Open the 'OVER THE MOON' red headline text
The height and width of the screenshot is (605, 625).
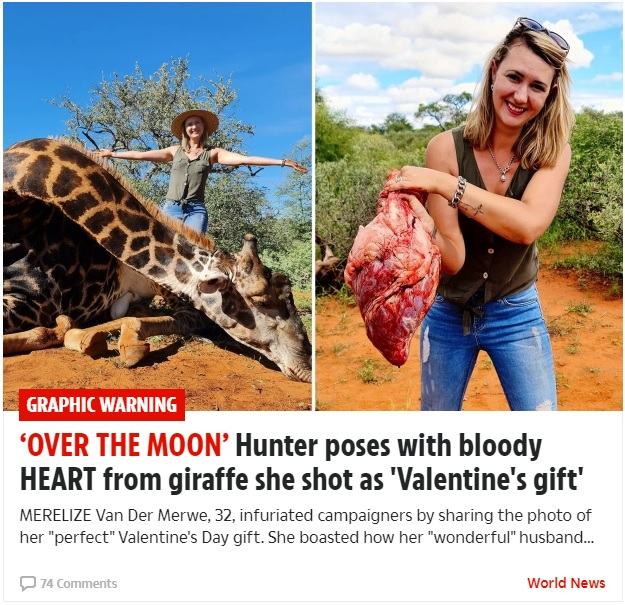[x=124, y=445]
